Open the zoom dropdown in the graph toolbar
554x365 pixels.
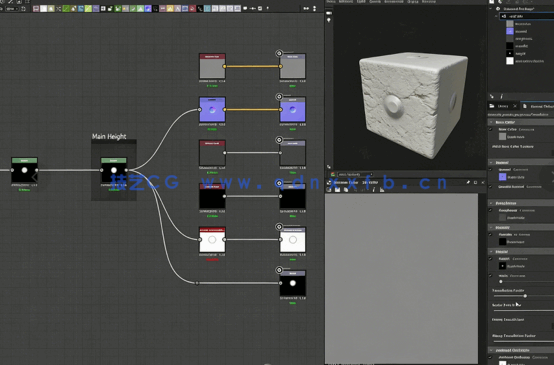pos(12,8)
